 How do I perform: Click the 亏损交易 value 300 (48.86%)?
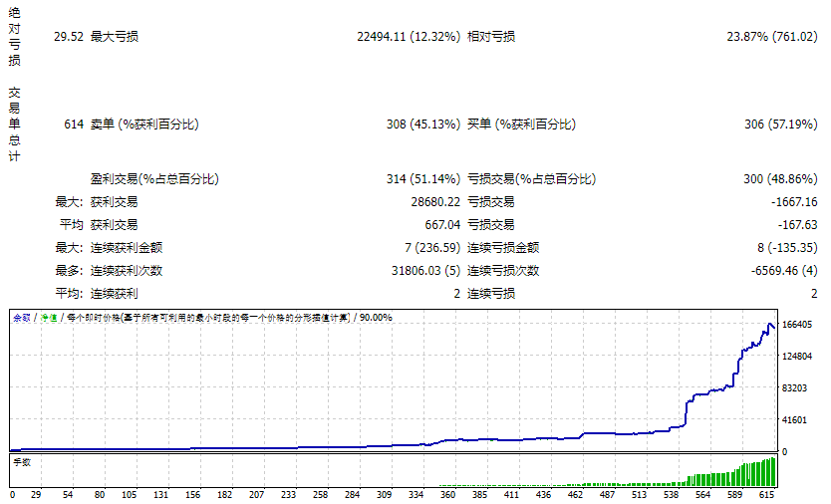(780, 179)
